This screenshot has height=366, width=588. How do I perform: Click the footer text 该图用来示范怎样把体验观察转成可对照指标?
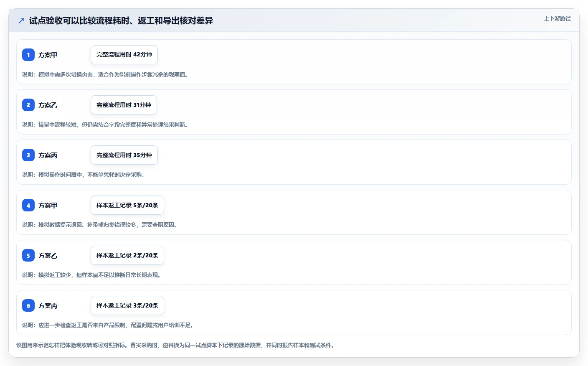[176, 345]
